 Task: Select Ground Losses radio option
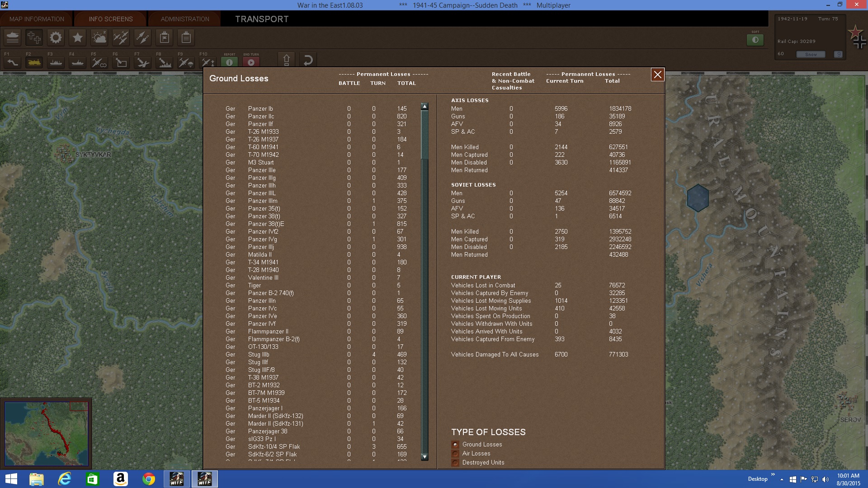coord(455,444)
